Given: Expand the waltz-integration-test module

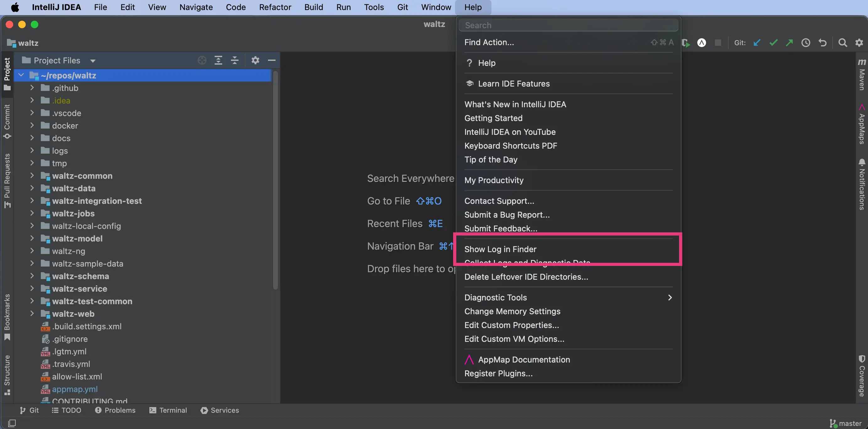Looking at the screenshot, I should (32, 200).
